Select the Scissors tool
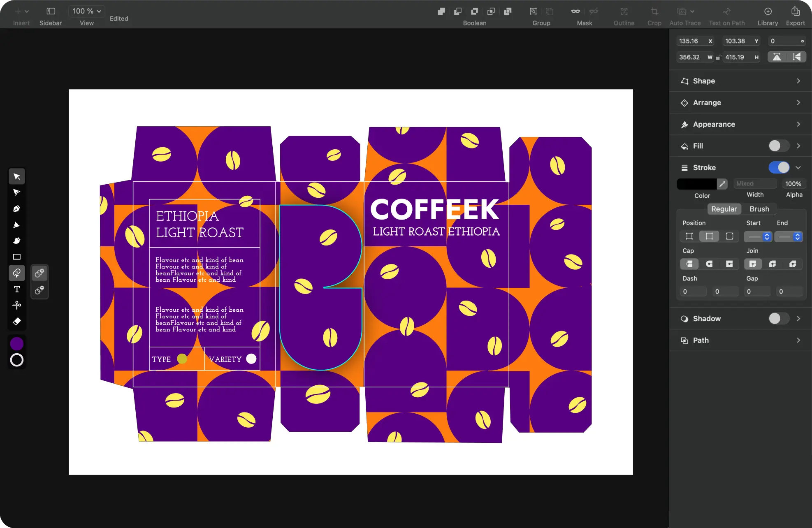The height and width of the screenshot is (528, 812). pyautogui.click(x=16, y=305)
